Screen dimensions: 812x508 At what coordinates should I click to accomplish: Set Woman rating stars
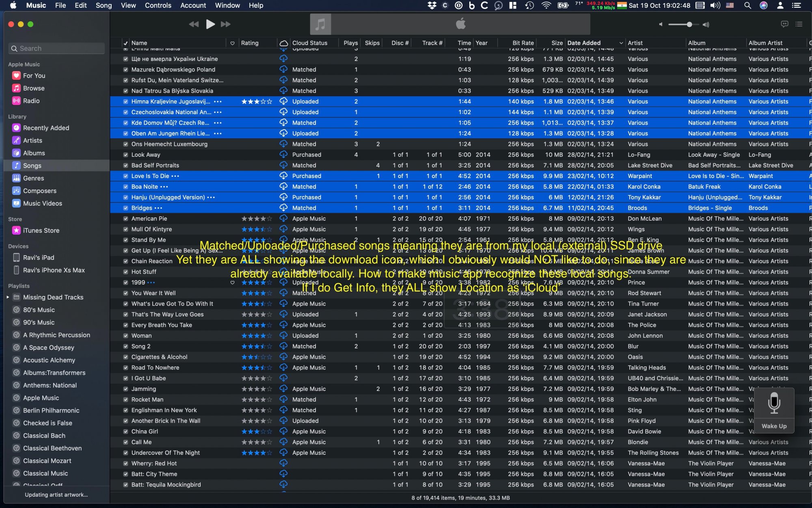coord(257,336)
